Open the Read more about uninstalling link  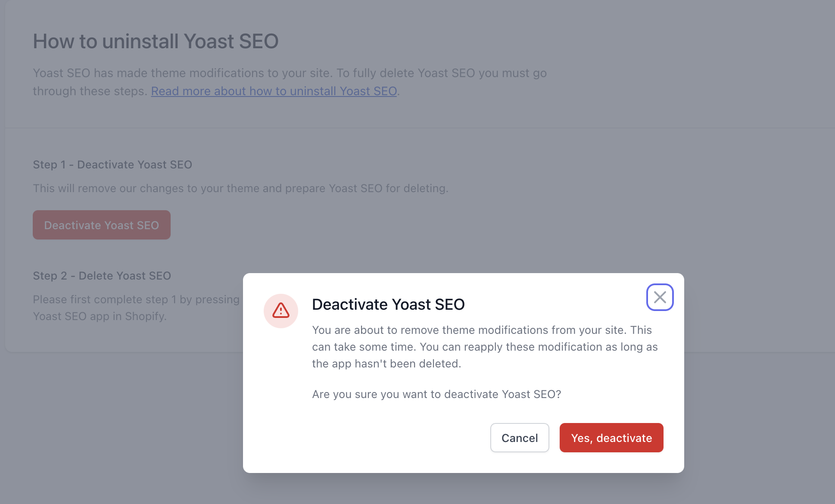pos(274,91)
